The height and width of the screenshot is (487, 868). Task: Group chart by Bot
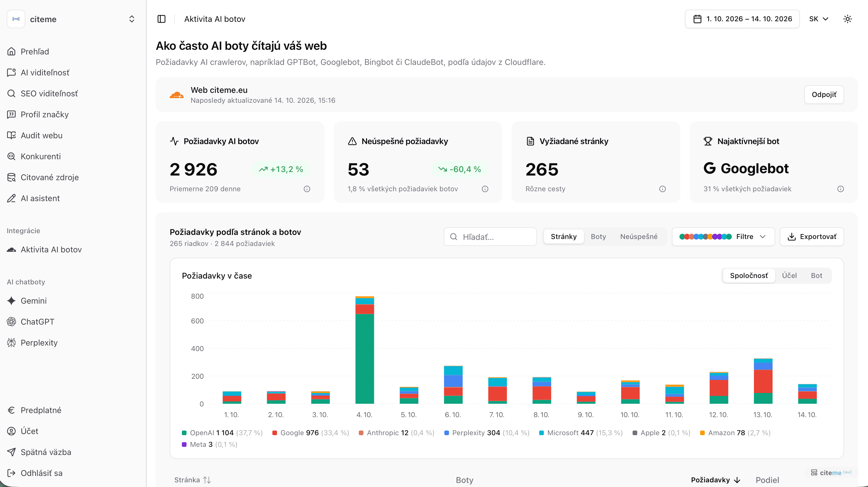tap(816, 275)
